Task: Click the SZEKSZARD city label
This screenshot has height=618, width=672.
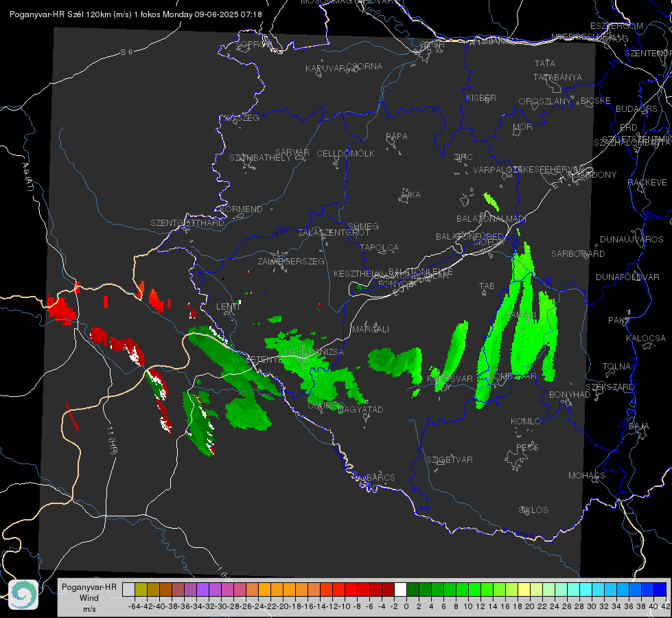Action: pyautogui.click(x=610, y=387)
